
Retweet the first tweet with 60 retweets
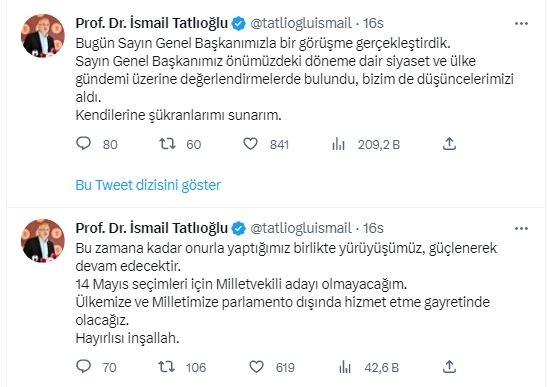(167, 143)
